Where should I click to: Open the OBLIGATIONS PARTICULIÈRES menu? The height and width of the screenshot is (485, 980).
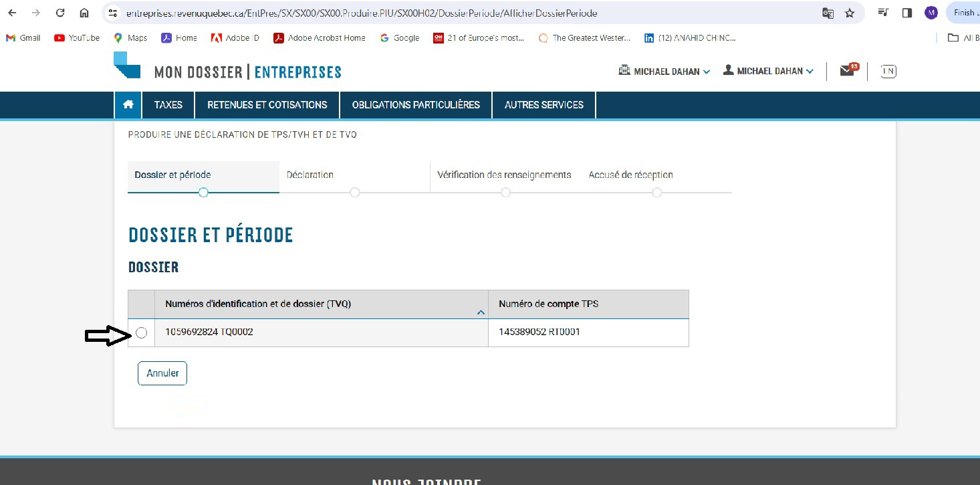click(x=416, y=105)
